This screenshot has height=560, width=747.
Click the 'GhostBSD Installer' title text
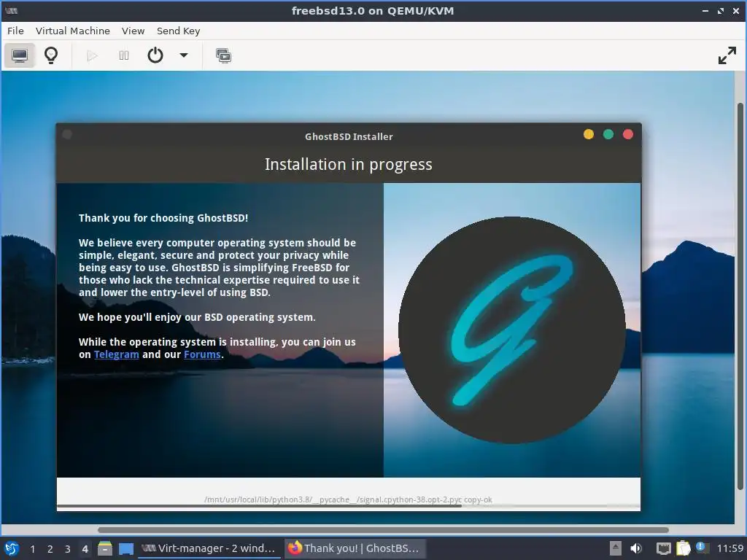(349, 136)
